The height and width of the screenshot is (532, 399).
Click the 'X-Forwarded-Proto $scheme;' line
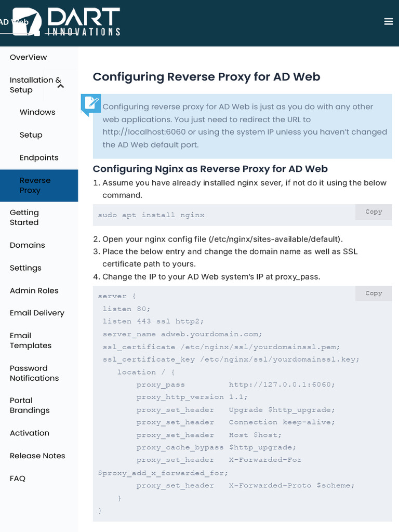246,486
